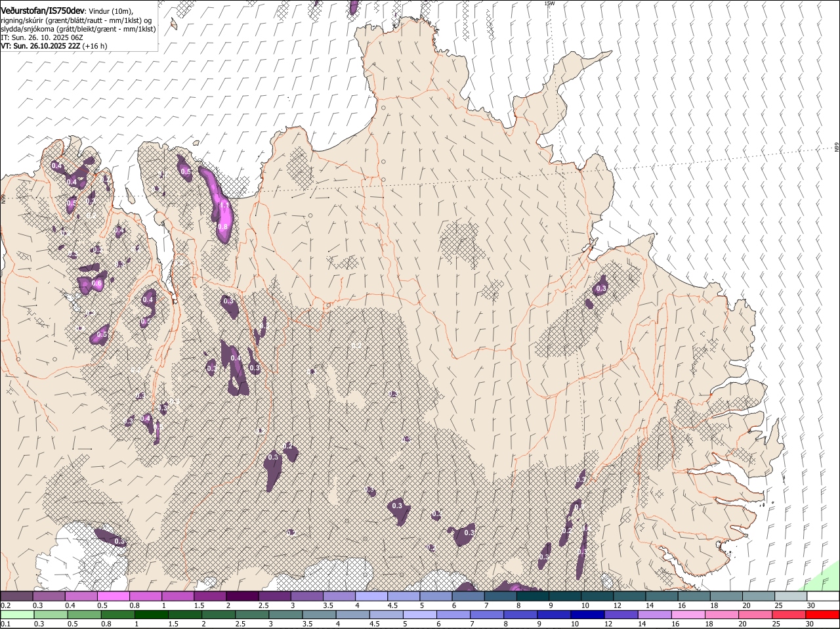
Task: Select the bright pink 0.5 swatch in the snow scale
Action: (113, 596)
